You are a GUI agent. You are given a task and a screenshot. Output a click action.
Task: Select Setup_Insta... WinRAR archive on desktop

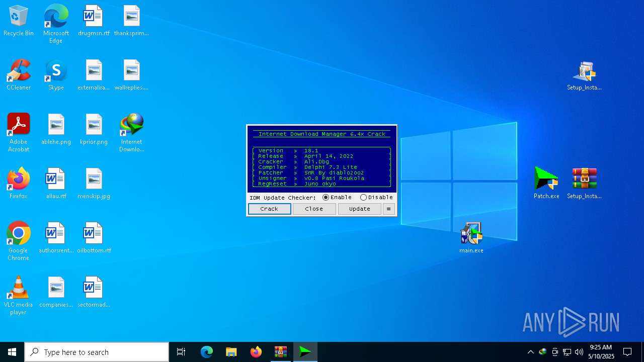point(584,183)
